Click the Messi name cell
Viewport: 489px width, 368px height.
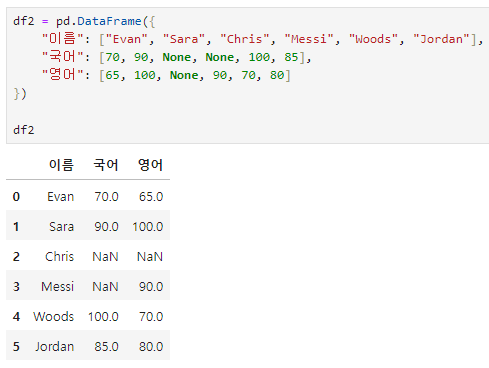click(x=57, y=287)
